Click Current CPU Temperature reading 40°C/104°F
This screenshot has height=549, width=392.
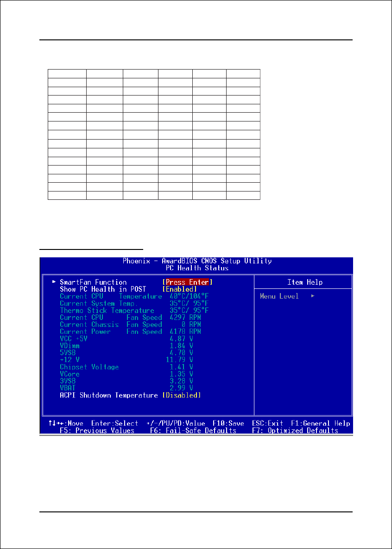(x=189, y=296)
